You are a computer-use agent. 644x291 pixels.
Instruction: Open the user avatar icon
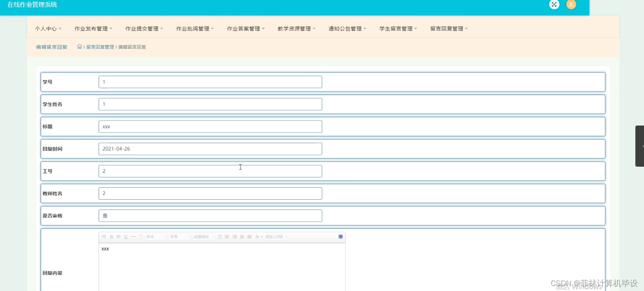click(x=571, y=5)
